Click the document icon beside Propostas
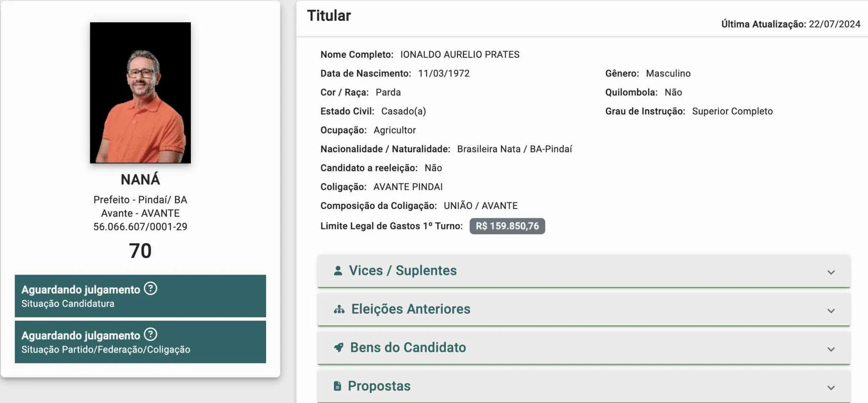The width and height of the screenshot is (868, 403). [x=337, y=386]
